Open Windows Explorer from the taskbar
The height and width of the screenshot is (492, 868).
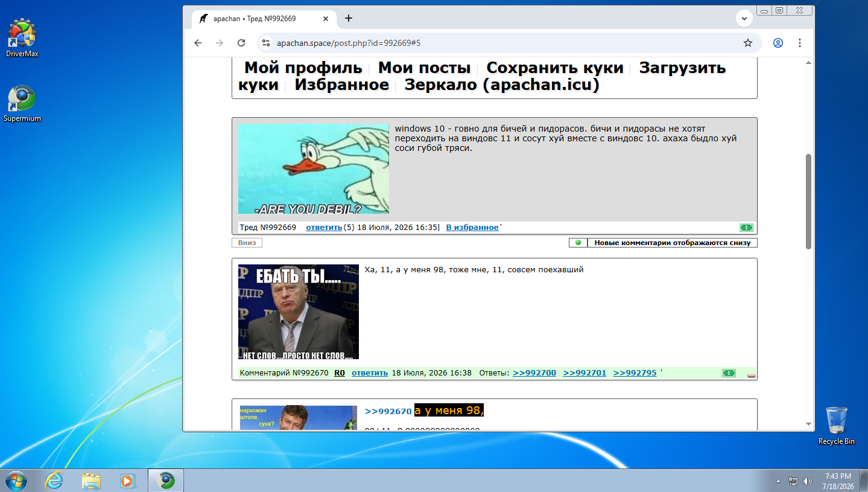tap(91, 481)
